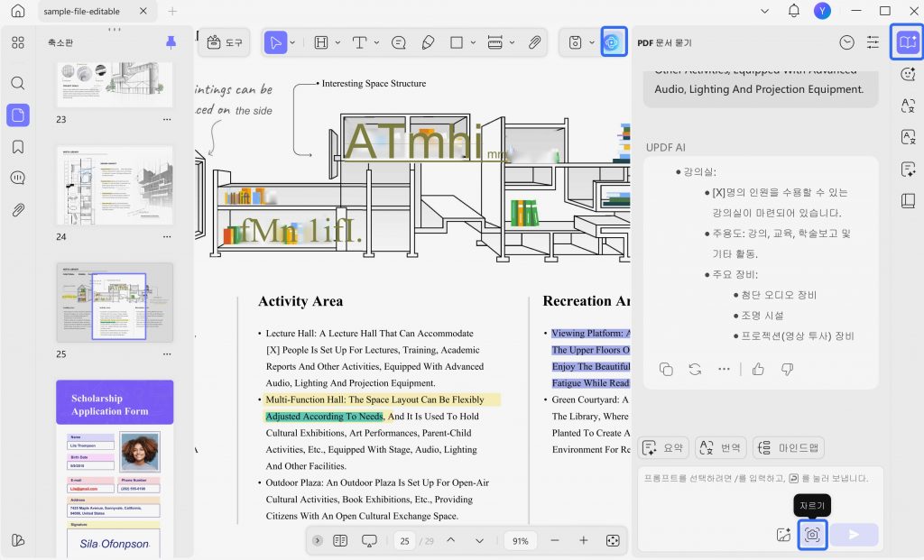Screen dimensions: 924x560
Task: Dislike the AI response with thumbs down
Action: 787,369
